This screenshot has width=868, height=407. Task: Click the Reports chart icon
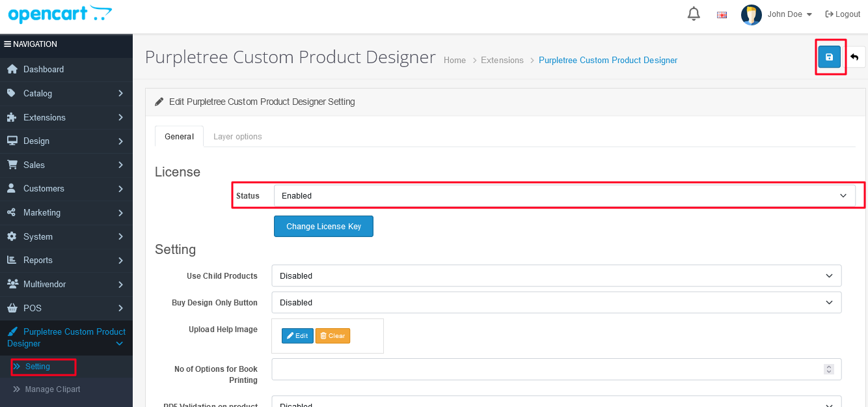12,260
